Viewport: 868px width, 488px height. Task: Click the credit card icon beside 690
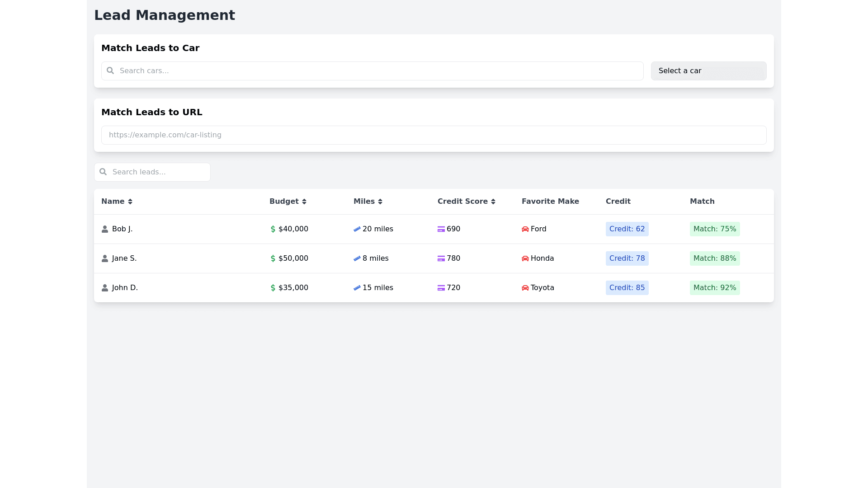(x=441, y=229)
